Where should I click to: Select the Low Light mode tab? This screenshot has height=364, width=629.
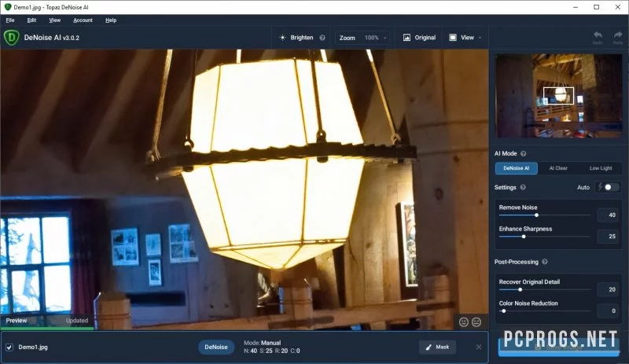[601, 168]
